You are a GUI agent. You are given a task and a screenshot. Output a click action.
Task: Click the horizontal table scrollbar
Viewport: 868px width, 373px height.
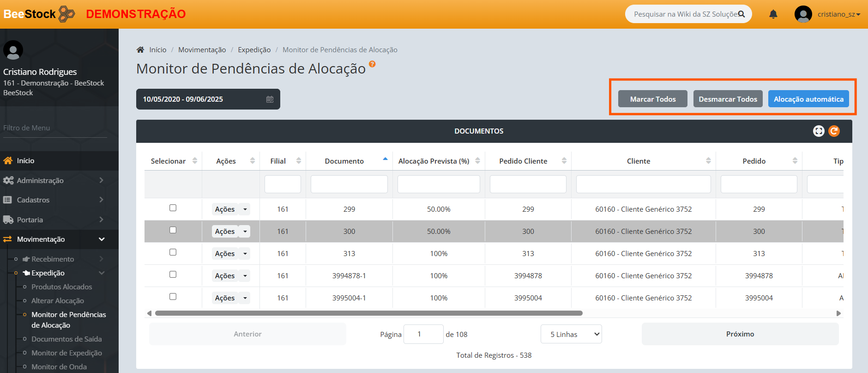tap(368, 313)
